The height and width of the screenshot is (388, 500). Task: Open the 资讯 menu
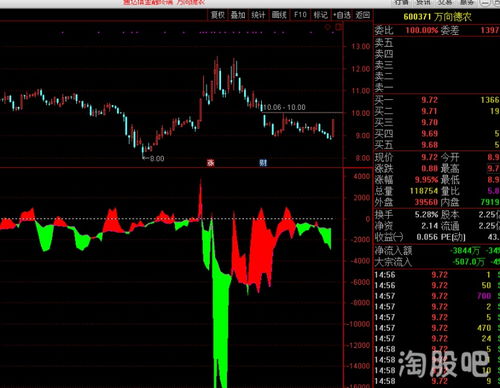click(x=423, y=2)
